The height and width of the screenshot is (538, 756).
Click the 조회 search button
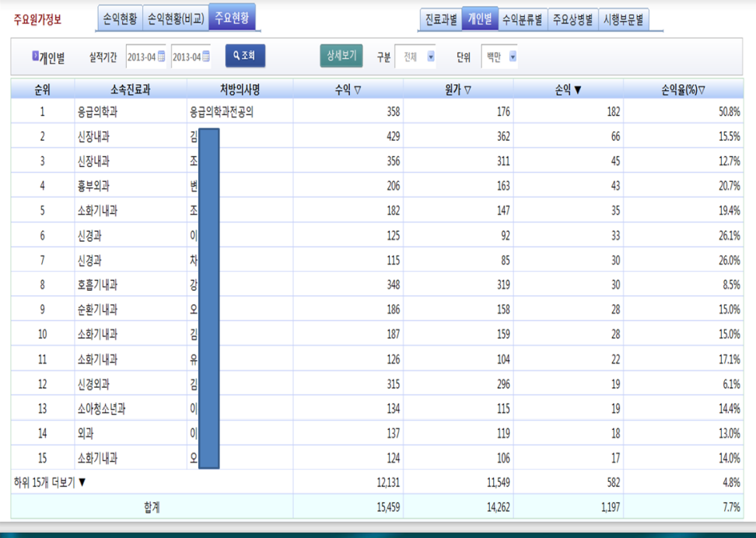pyautogui.click(x=245, y=56)
